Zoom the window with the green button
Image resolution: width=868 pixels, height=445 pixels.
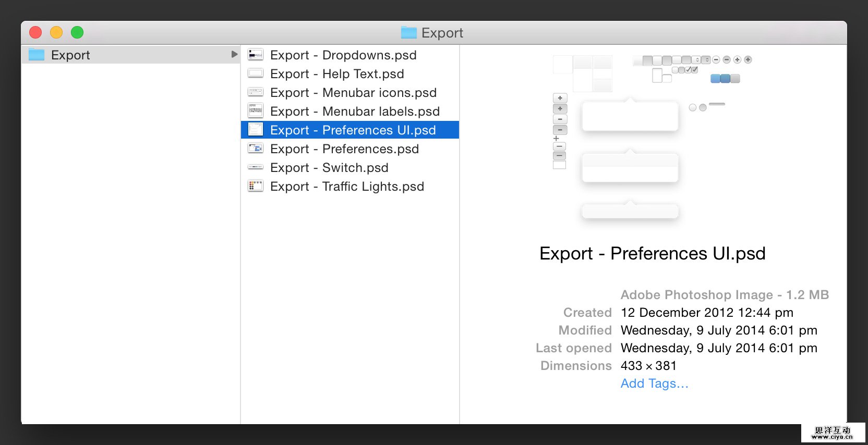tap(77, 32)
